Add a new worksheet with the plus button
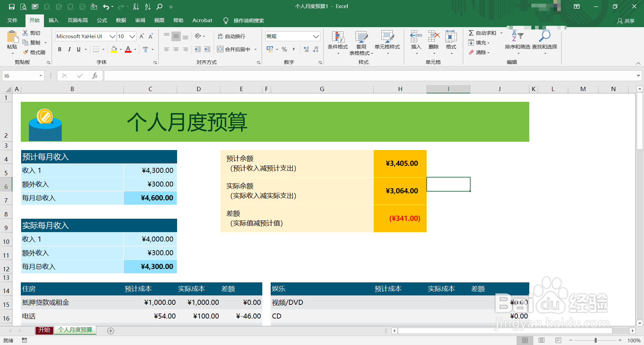644x345 pixels. (111, 330)
